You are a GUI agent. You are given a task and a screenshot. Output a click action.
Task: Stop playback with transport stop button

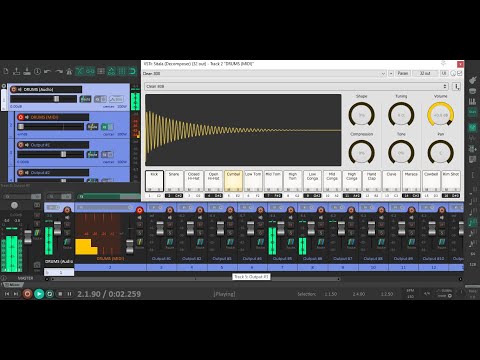(60, 294)
